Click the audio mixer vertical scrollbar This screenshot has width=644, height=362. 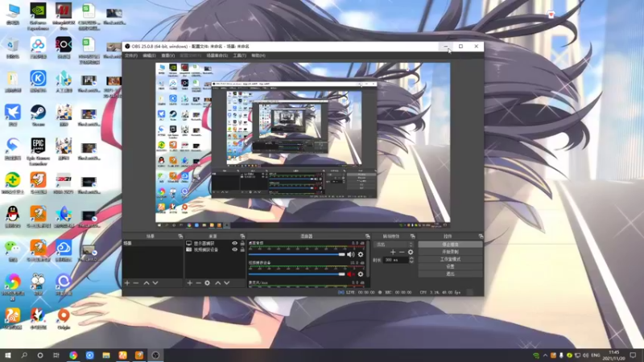(x=368, y=258)
